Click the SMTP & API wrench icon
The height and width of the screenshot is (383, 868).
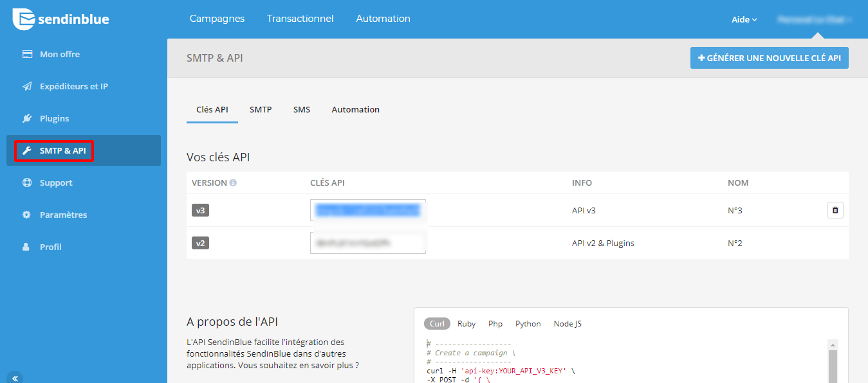(x=27, y=150)
